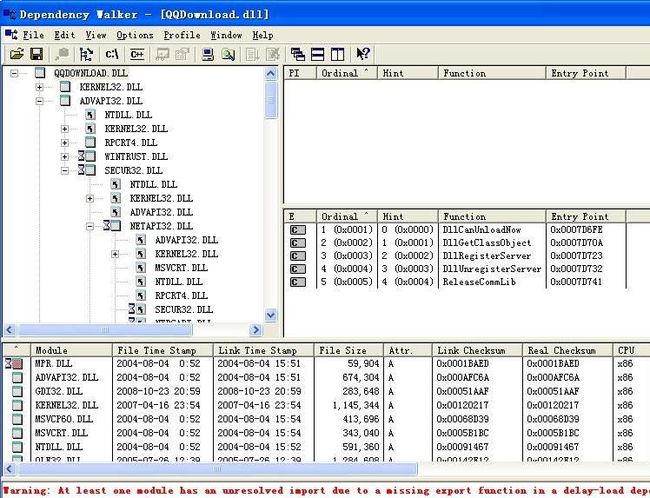Collapse the QQDOWNLOAD.DLL root node
The width and height of the screenshot is (650, 498).
click(15, 73)
